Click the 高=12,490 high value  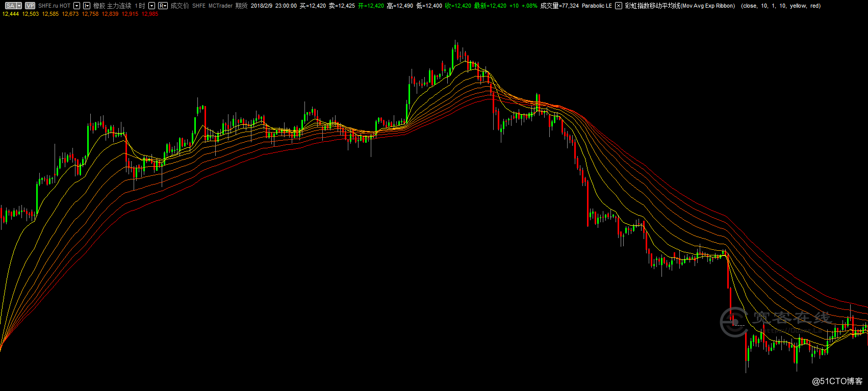pos(400,6)
